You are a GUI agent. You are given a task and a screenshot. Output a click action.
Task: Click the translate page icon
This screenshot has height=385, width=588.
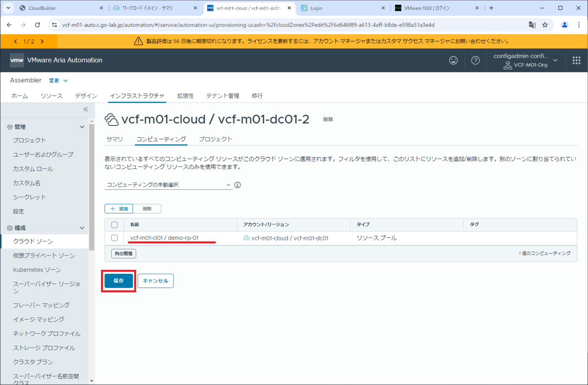(532, 25)
